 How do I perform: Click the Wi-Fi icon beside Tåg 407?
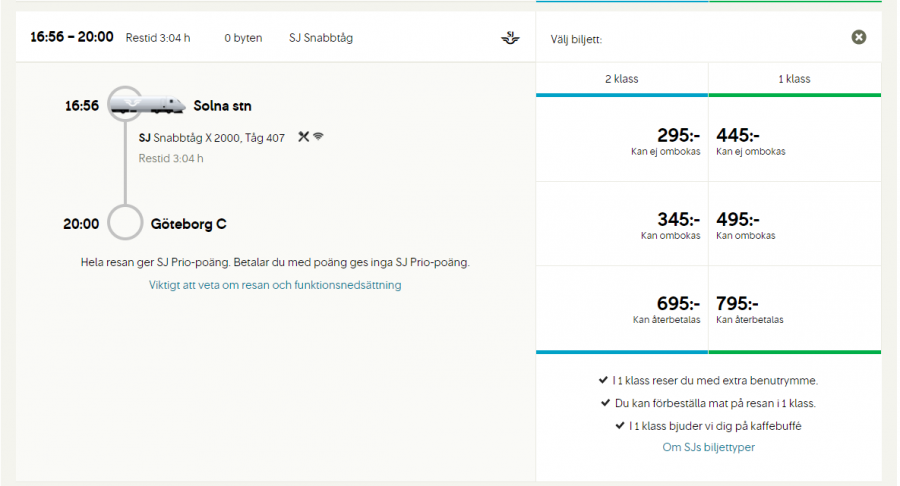pyautogui.click(x=318, y=137)
